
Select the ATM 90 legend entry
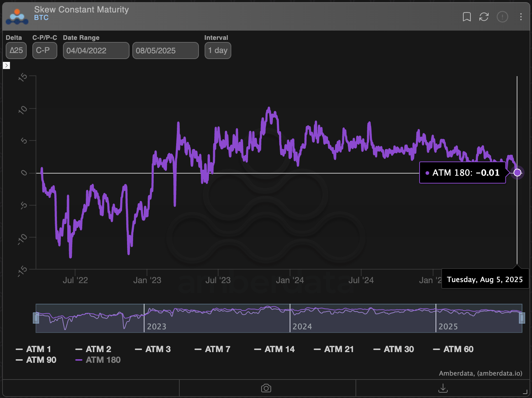coord(41,360)
